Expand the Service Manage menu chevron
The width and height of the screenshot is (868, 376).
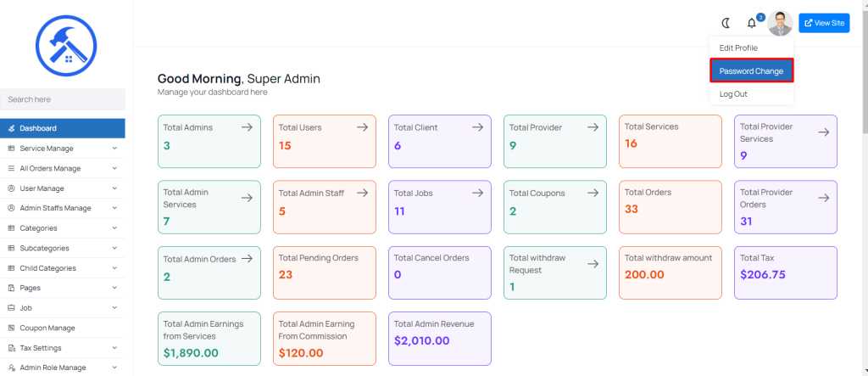(x=114, y=149)
